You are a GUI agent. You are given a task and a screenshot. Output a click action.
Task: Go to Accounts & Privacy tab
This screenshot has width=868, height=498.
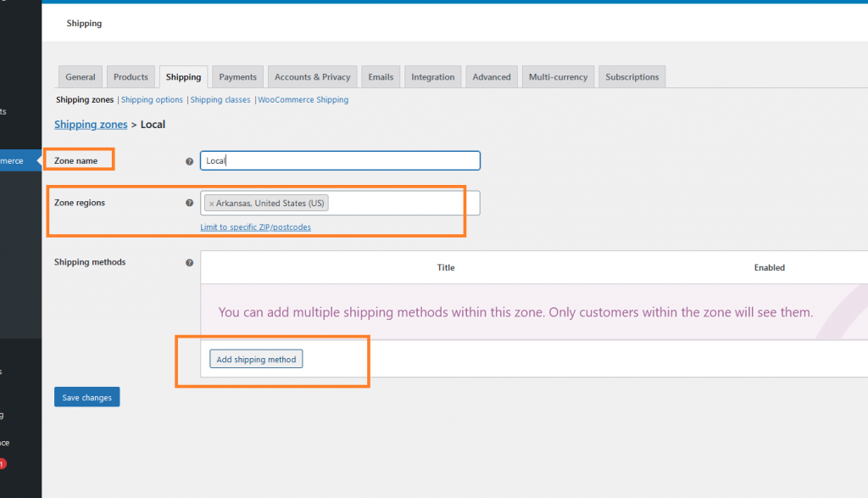(312, 77)
